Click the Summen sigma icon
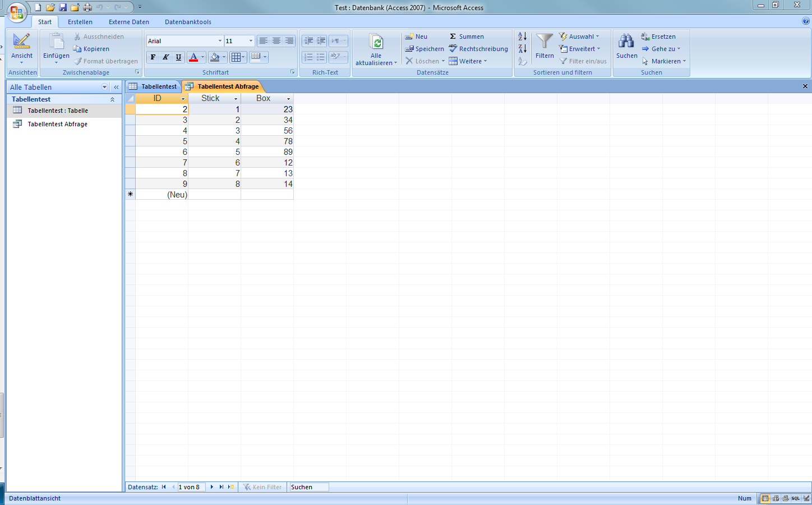This screenshot has height=505, width=812. (453, 36)
